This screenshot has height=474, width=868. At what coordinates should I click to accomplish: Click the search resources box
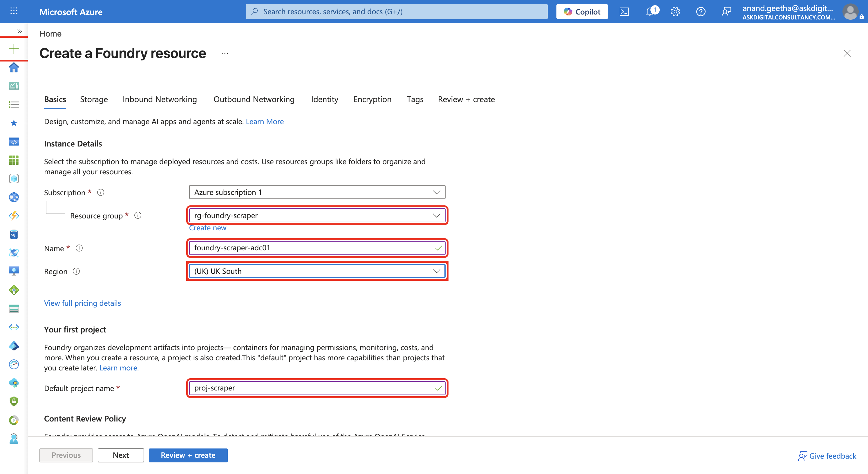coord(397,12)
